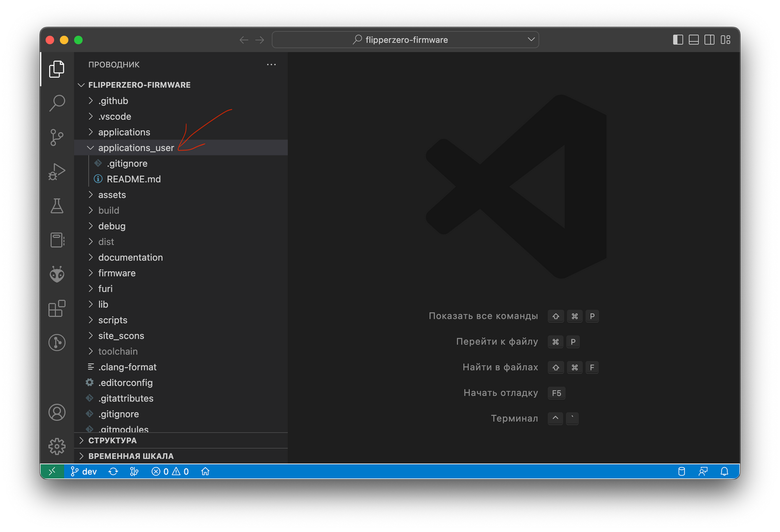
Task: Click the dev branch indicator
Action: [x=84, y=471]
